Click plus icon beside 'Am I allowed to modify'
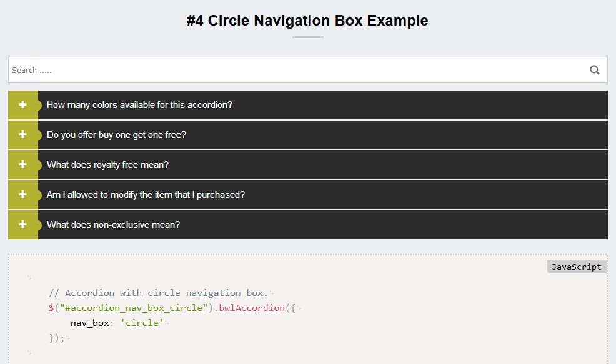Image resolution: width=616 pixels, height=364 pixels. pos(23,195)
